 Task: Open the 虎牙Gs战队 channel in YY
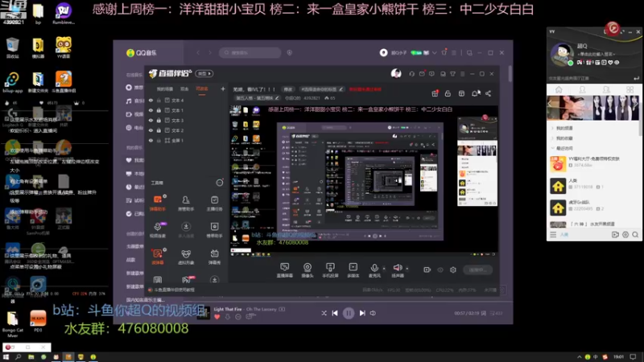point(593,208)
